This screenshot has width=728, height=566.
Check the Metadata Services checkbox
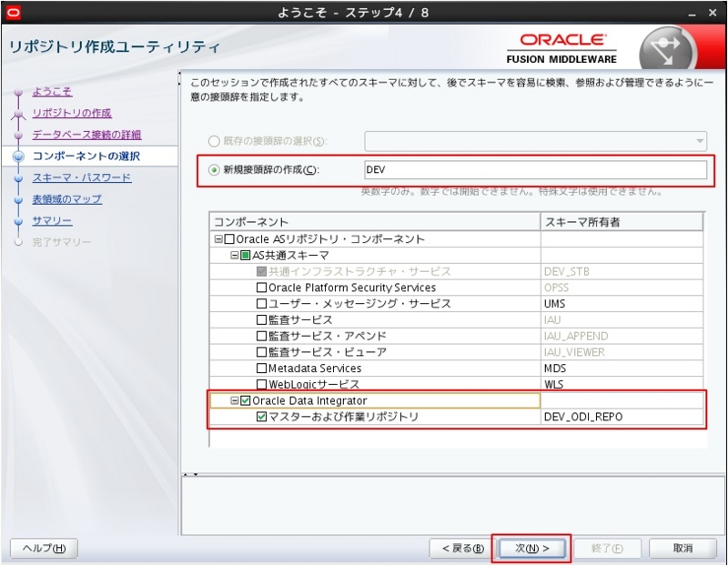261,369
